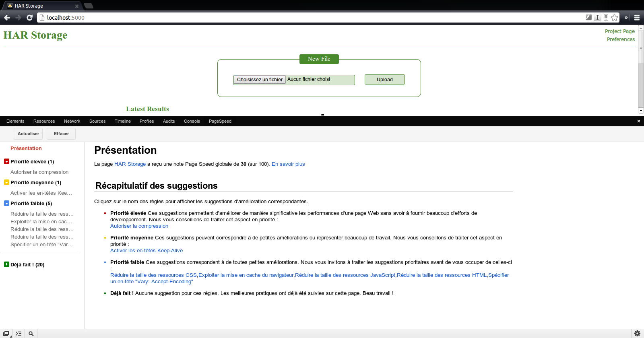Reload the page with the refresh icon
Screen dimensions: 644x338
pyautogui.click(x=29, y=18)
